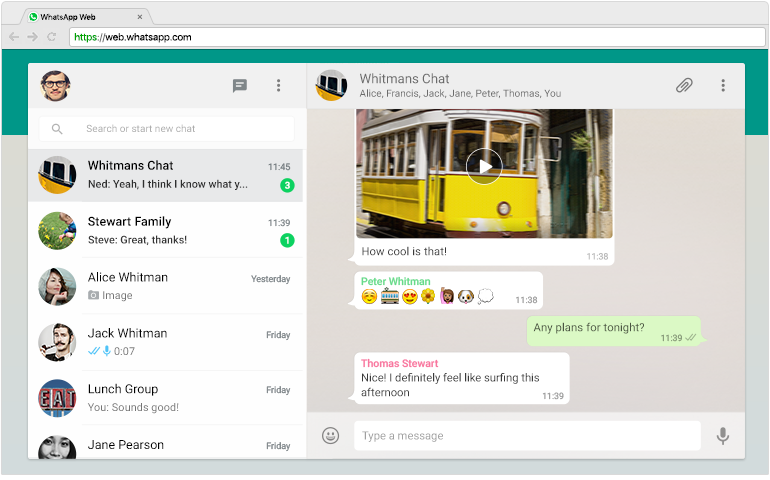Click the new chat icon
The width and height of the screenshot is (770, 480).
[x=240, y=86]
